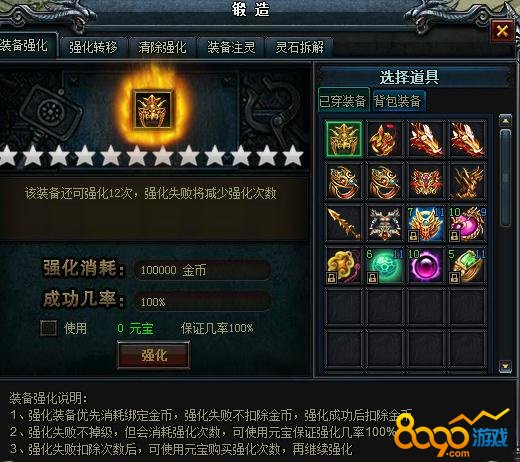The height and width of the screenshot is (462, 520).
Task: Show 背包装备 backpack equipment list
Action: coord(398,101)
